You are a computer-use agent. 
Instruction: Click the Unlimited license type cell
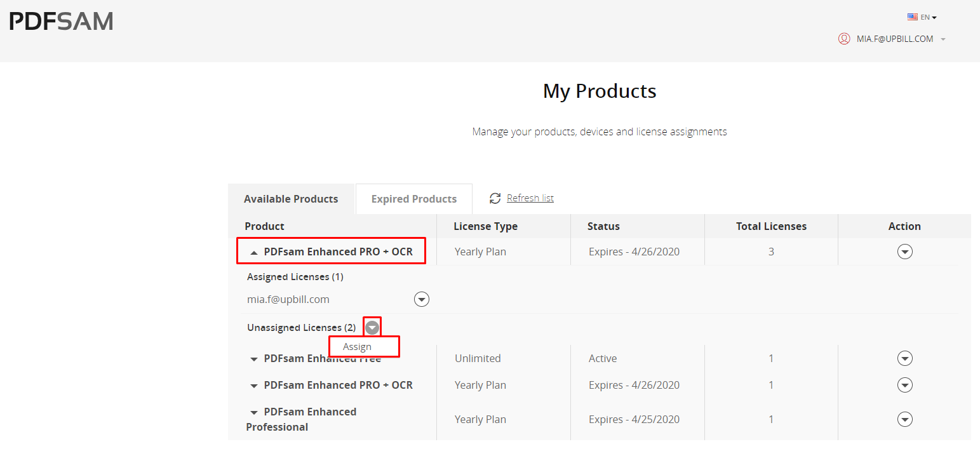pyautogui.click(x=478, y=358)
